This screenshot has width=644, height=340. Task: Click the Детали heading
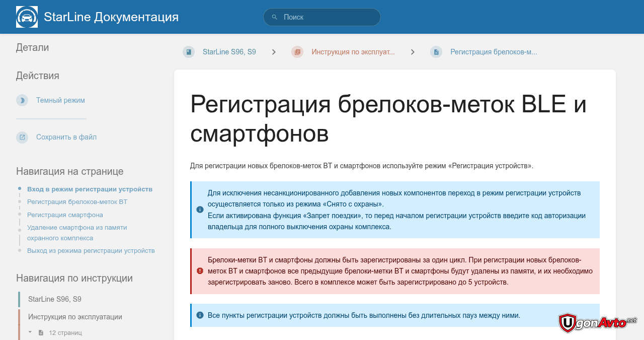33,47
